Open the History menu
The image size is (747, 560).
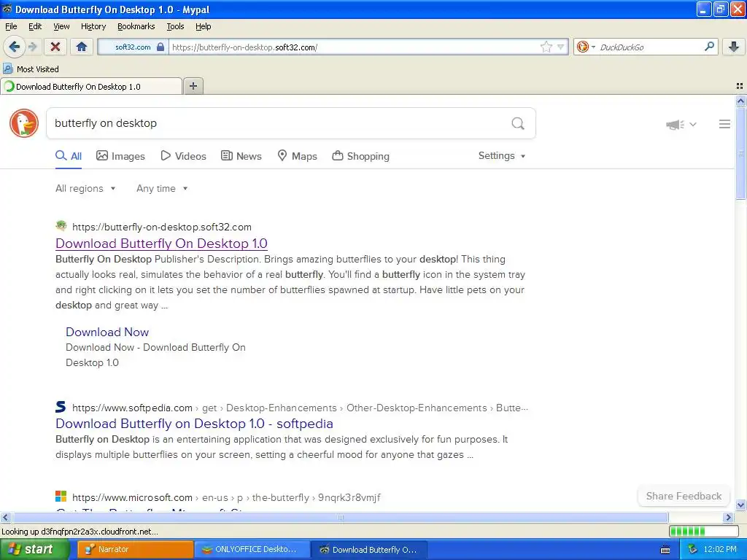pyautogui.click(x=93, y=26)
